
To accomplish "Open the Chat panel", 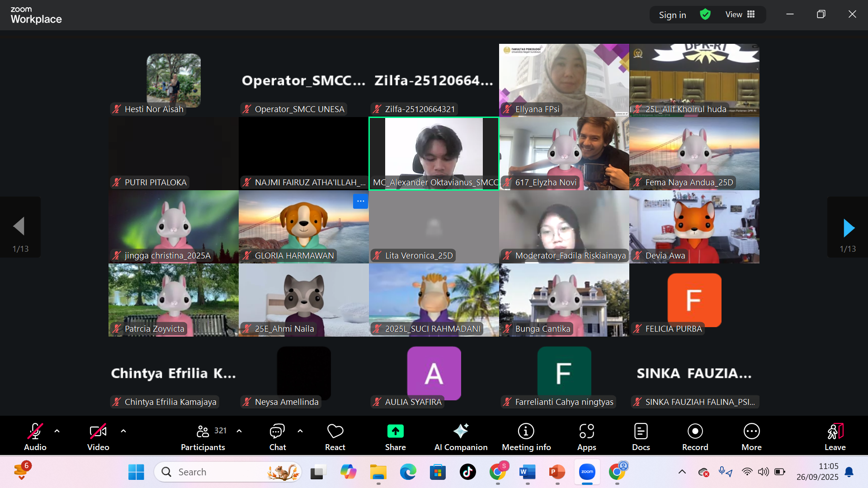I will (277, 436).
